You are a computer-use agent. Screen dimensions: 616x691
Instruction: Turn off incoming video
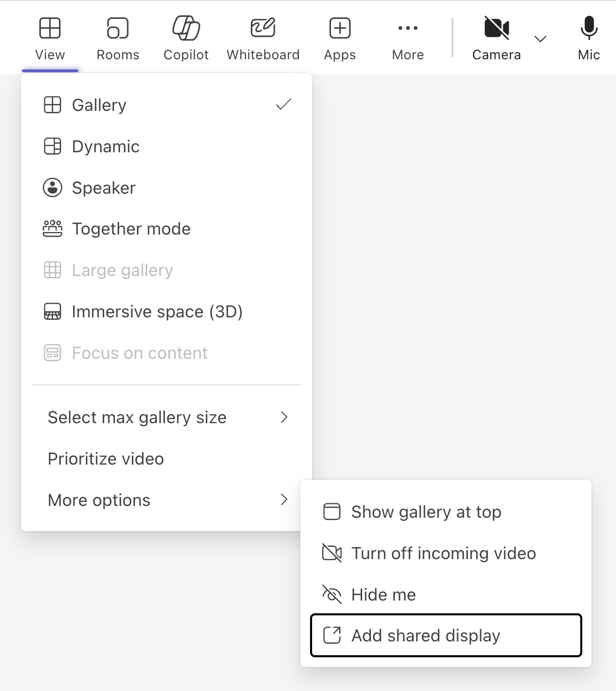point(442,553)
